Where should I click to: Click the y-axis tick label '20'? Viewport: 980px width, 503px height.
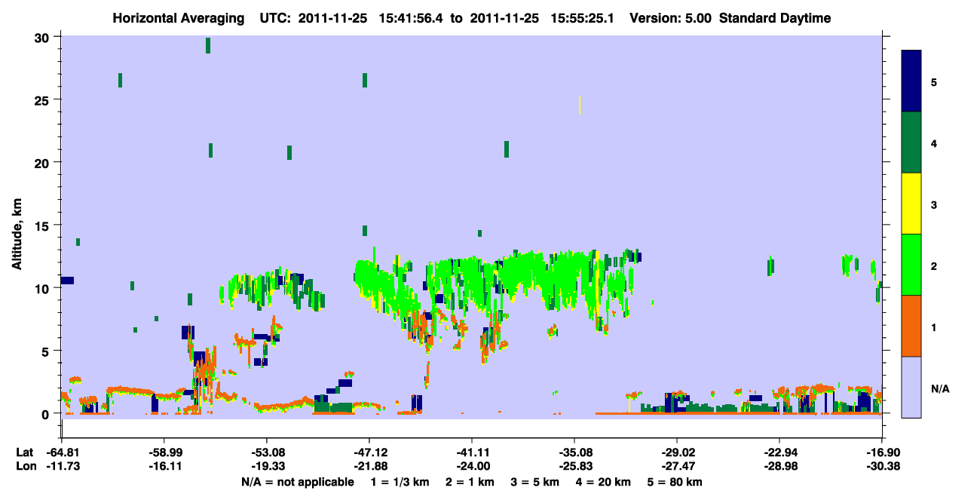click(x=44, y=163)
